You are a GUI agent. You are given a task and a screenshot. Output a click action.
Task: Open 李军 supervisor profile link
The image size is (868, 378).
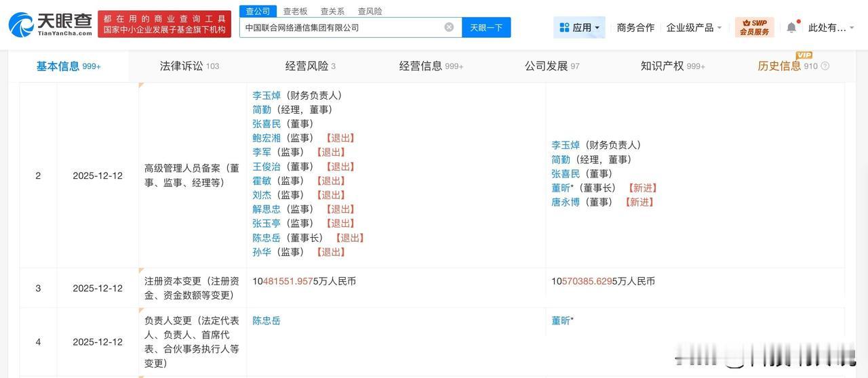262,152
